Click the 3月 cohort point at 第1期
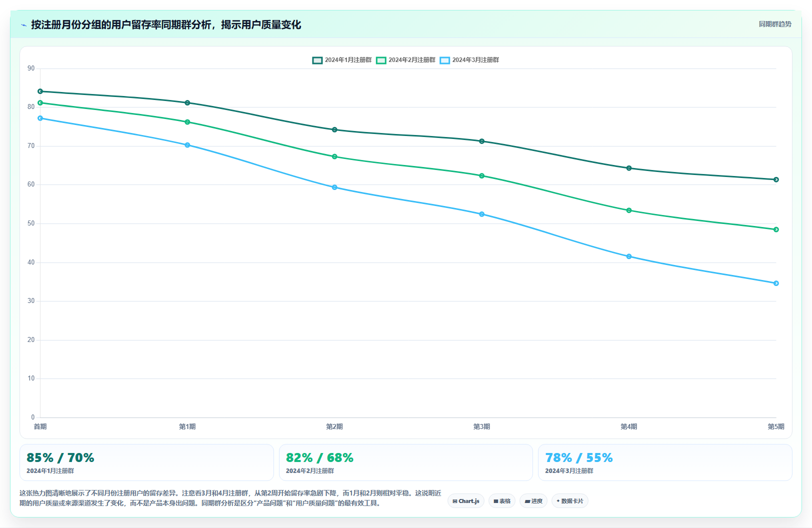Screen dimensions: 812x528 pos(187,145)
